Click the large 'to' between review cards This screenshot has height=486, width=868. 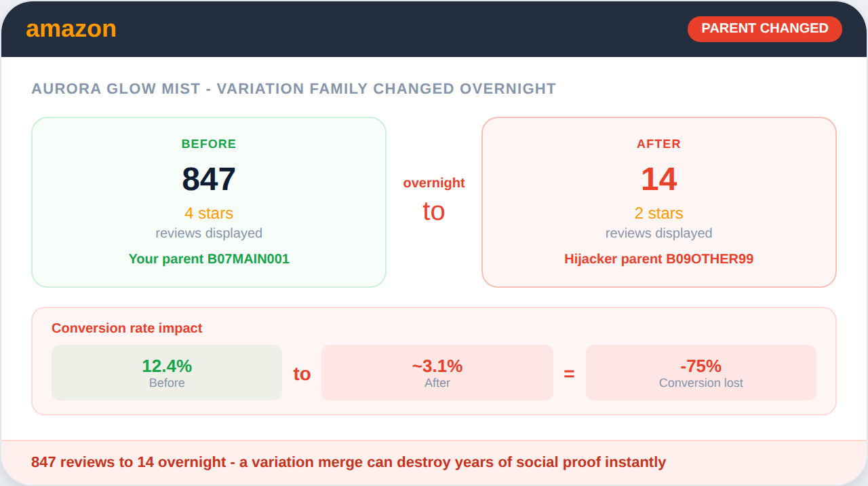coord(434,212)
